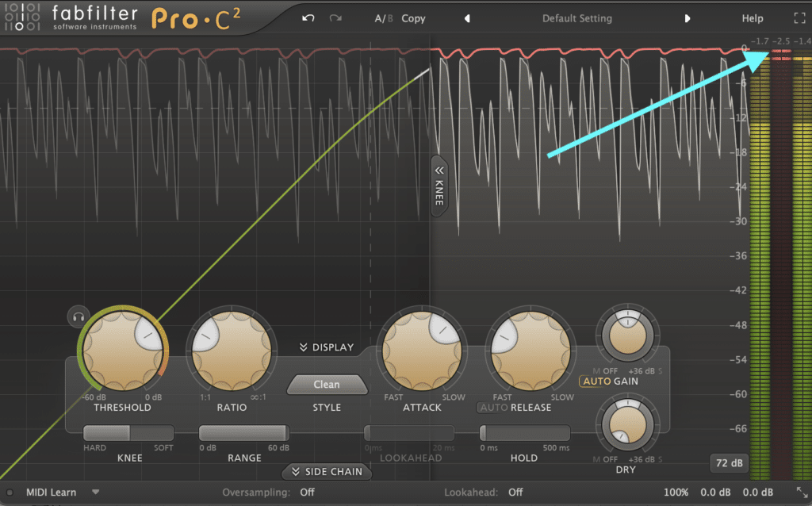Viewport: 812px width, 506px height.
Task: Load the previous preset with left arrow
Action: (x=467, y=18)
